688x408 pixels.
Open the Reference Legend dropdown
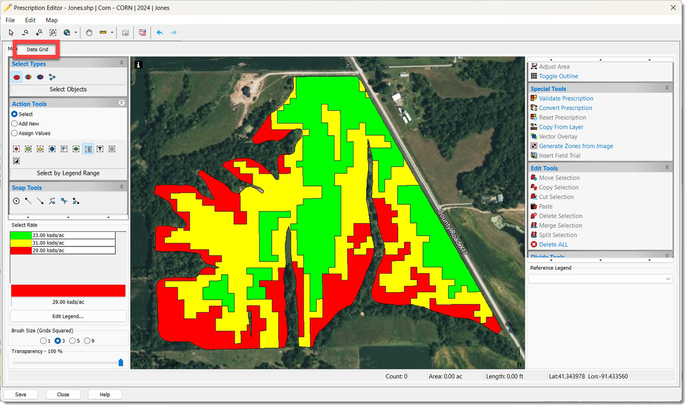point(667,279)
